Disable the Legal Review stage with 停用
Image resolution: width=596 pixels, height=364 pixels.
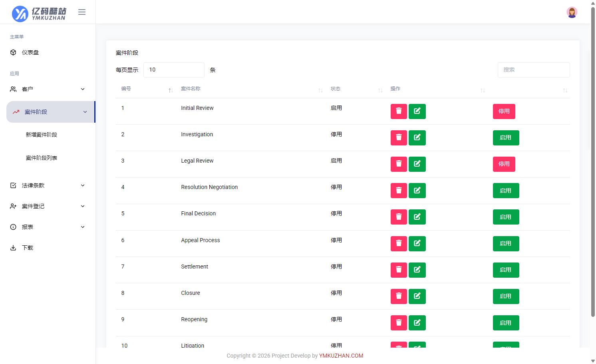(x=504, y=164)
